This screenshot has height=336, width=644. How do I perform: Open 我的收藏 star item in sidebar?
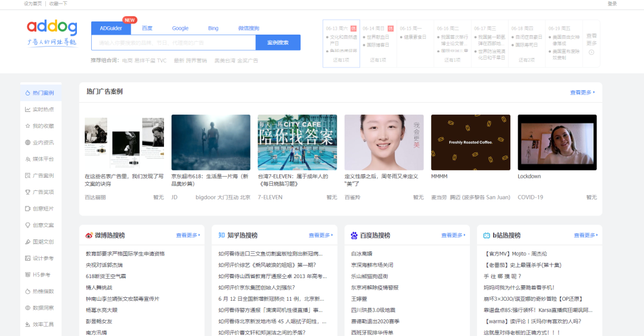coord(41,126)
